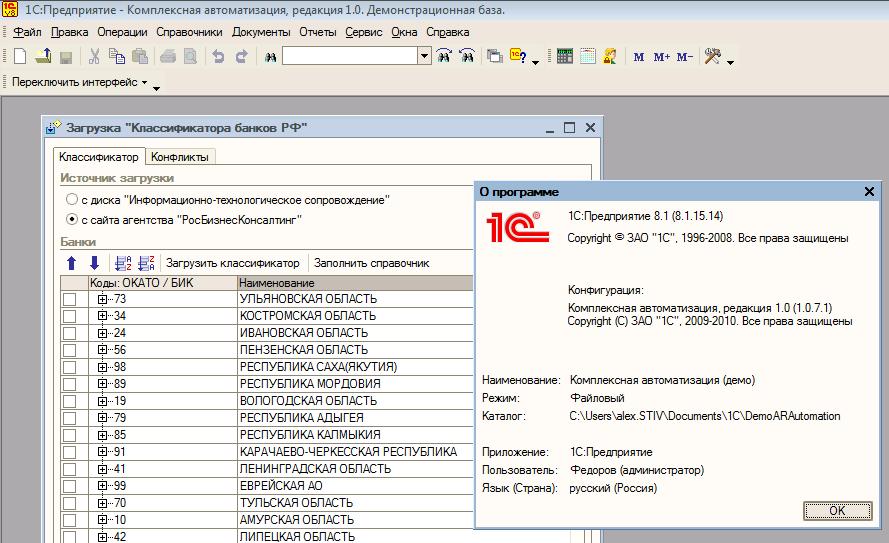Open the Сервис menu
Viewport: 889px width, 543px height.
(x=363, y=32)
